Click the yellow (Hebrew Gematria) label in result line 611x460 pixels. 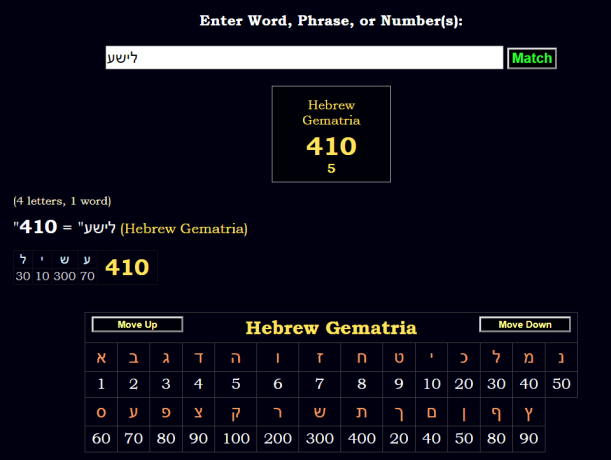pos(183,229)
